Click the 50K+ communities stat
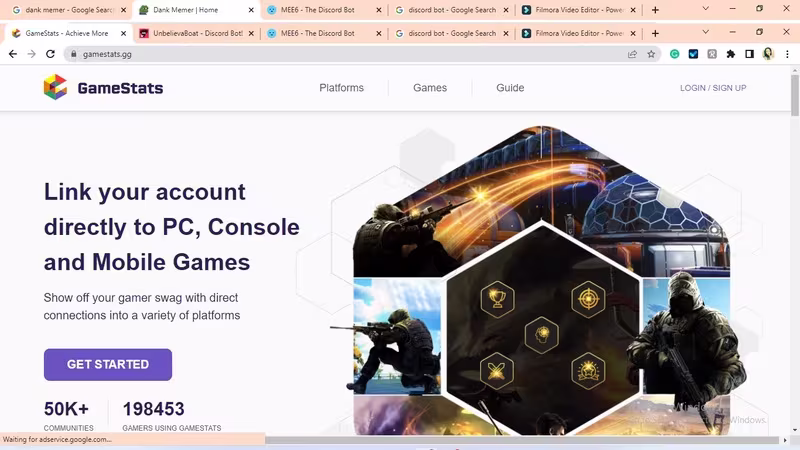Screen dimensions: 800x450 tap(68, 416)
